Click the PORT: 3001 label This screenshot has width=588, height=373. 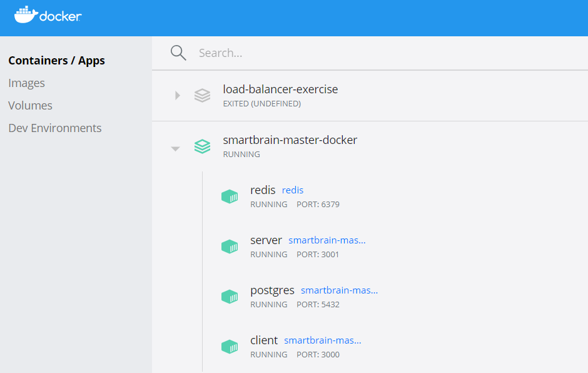click(318, 255)
